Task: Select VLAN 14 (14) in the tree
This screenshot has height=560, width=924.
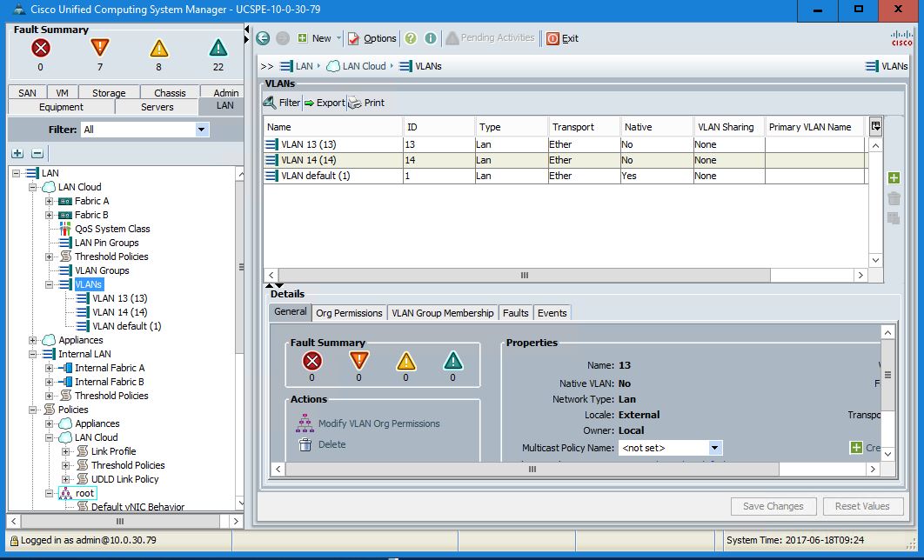Action: (119, 313)
